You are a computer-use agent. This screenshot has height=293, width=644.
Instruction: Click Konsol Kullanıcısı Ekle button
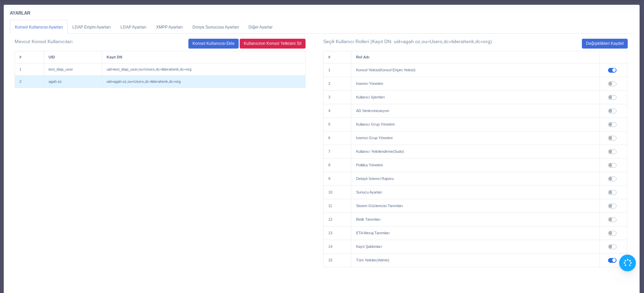click(x=213, y=43)
